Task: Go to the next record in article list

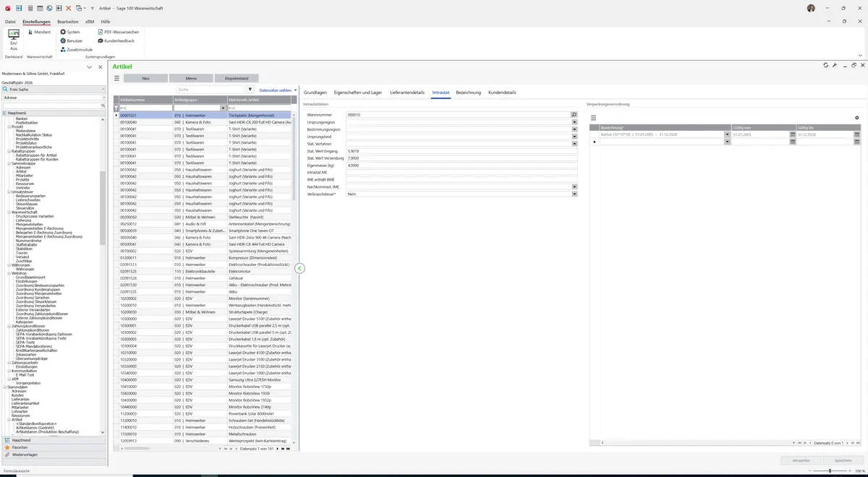Action: pyautogui.click(x=276, y=449)
